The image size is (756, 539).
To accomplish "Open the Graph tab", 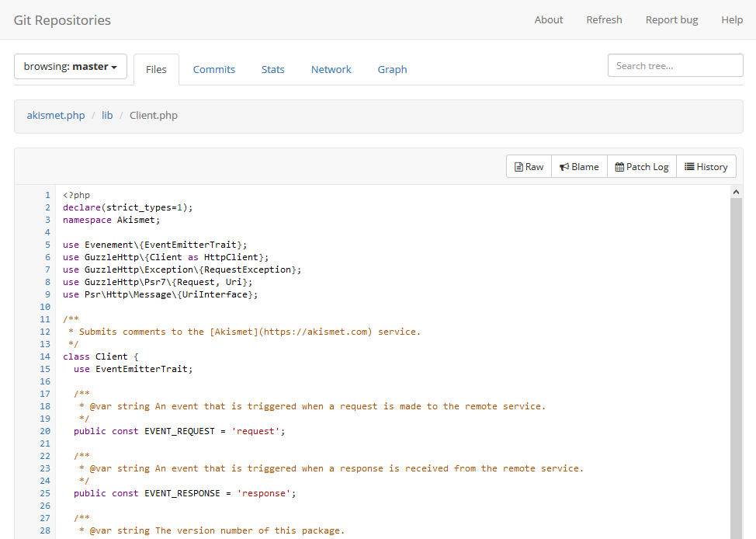I will 392,69.
